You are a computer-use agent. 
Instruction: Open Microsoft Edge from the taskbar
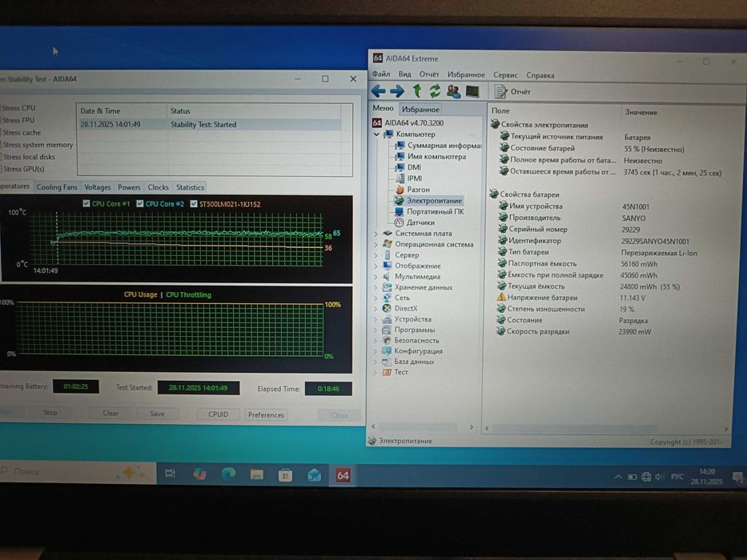[228, 474]
